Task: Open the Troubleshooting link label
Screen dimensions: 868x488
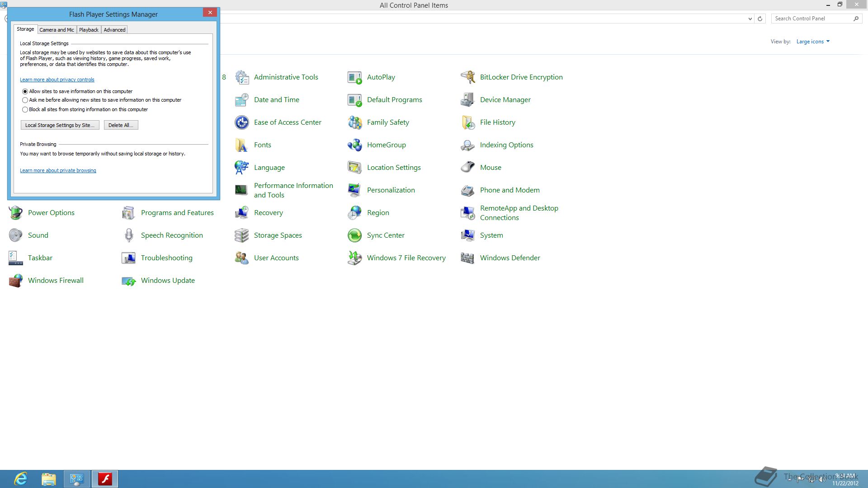Action: pos(167,258)
